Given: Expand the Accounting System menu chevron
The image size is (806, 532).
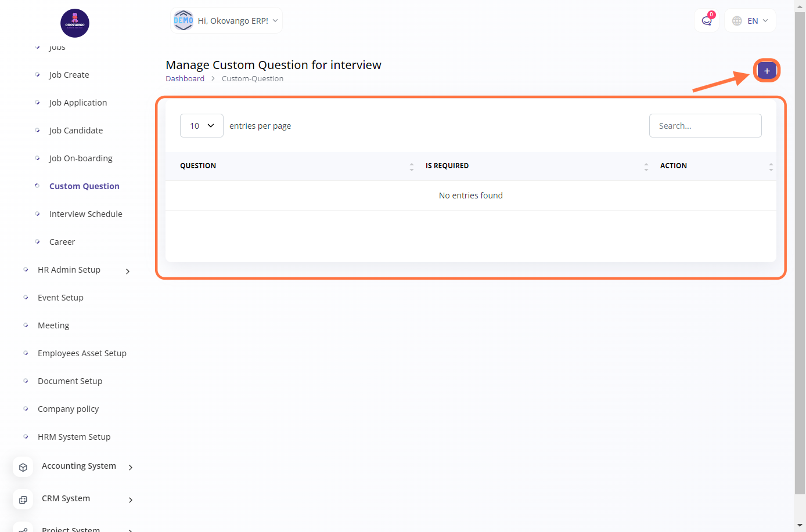Looking at the screenshot, I should (x=131, y=467).
